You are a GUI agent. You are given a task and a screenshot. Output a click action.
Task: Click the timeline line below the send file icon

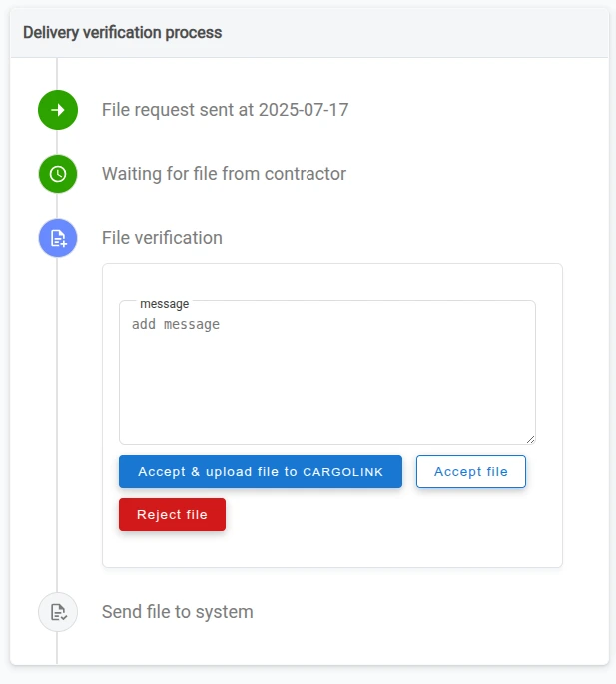[x=57, y=648]
